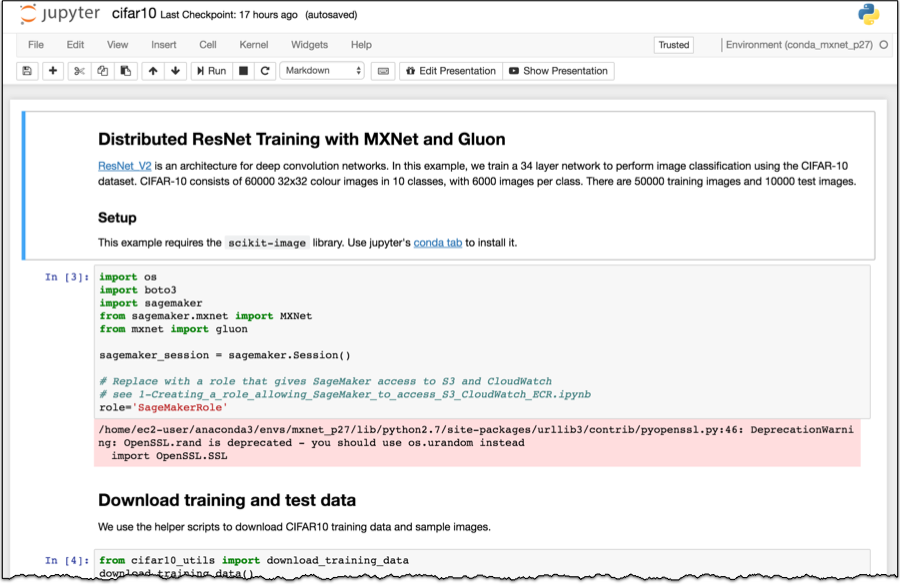Open the View menu

tap(117, 45)
